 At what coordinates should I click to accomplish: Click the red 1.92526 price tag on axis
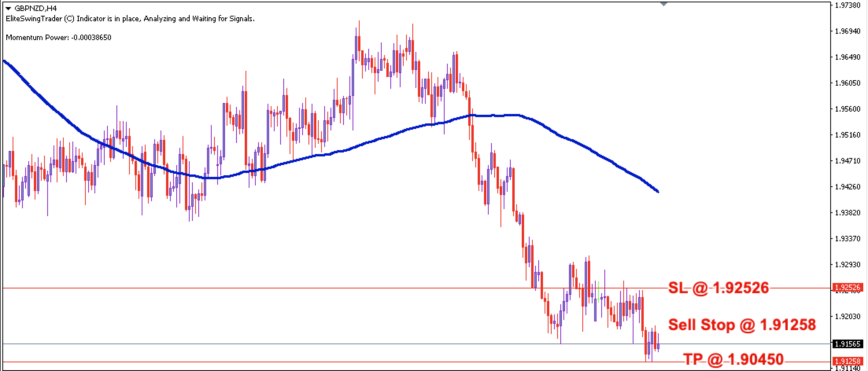[x=848, y=288]
